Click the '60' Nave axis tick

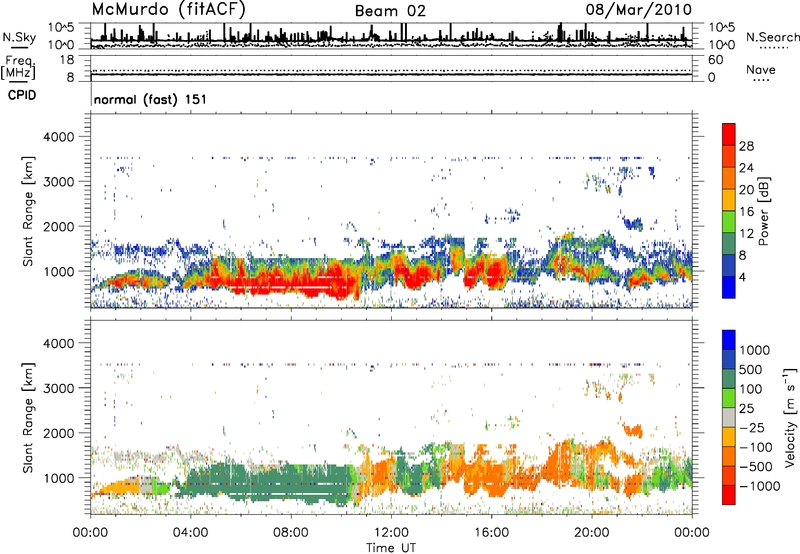pyautogui.click(x=715, y=60)
